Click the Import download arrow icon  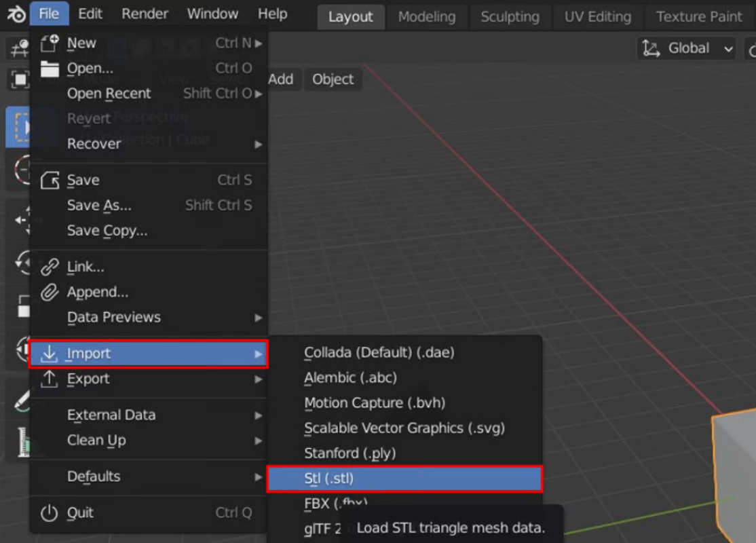tap(49, 354)
